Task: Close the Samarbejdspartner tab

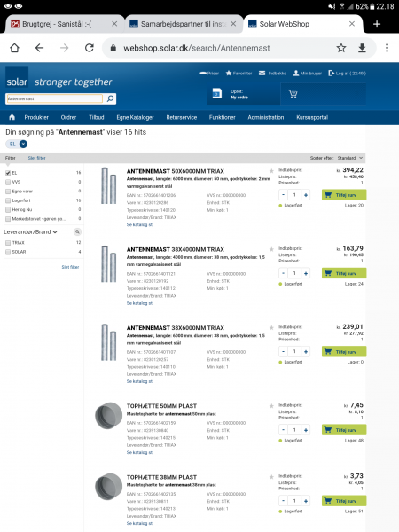Action: [x=233, y=24]
